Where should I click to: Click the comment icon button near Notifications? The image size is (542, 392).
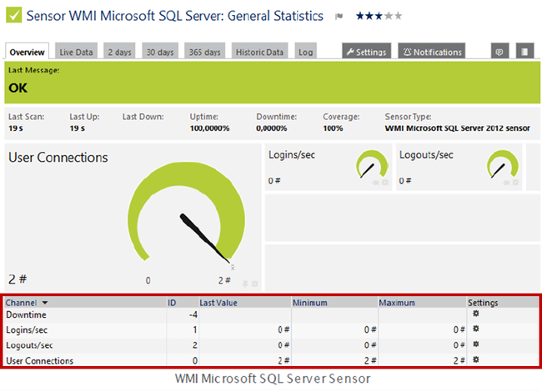coord(499,52)
